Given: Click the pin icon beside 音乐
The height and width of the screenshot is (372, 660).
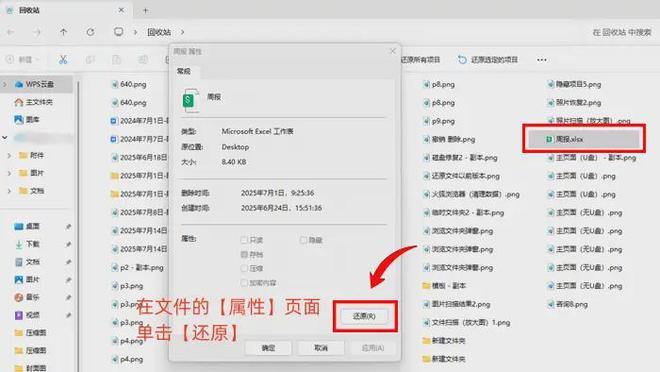Looking at the screenshot, I should [68, 298].
